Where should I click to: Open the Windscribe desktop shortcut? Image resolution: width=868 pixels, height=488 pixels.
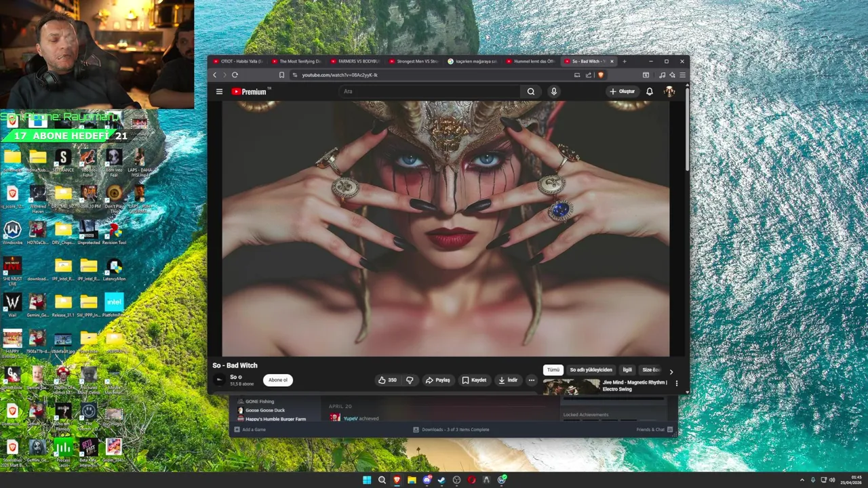(x=12, y=232)
